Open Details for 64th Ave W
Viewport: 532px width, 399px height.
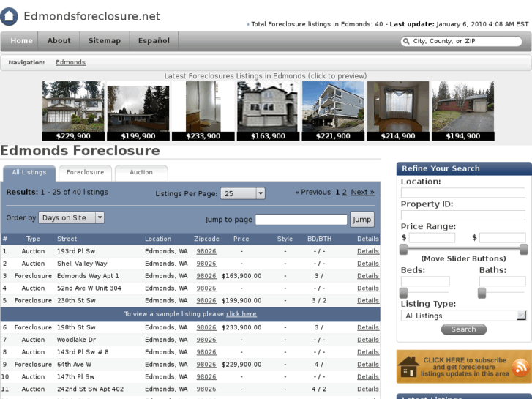[x=368, y=365]
